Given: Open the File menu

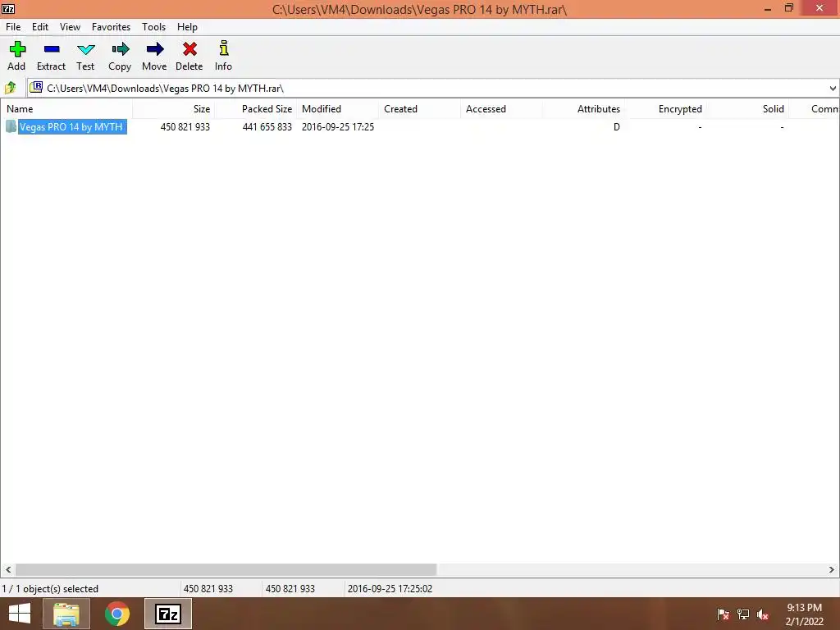Looking at the screenshot, I should pyautogui.click(x=13, y=27).
